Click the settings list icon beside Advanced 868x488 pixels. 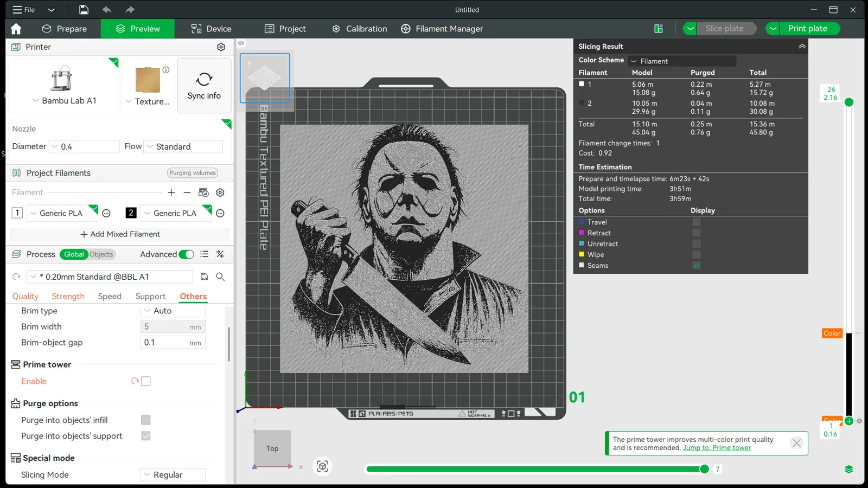tap(204, 254)
